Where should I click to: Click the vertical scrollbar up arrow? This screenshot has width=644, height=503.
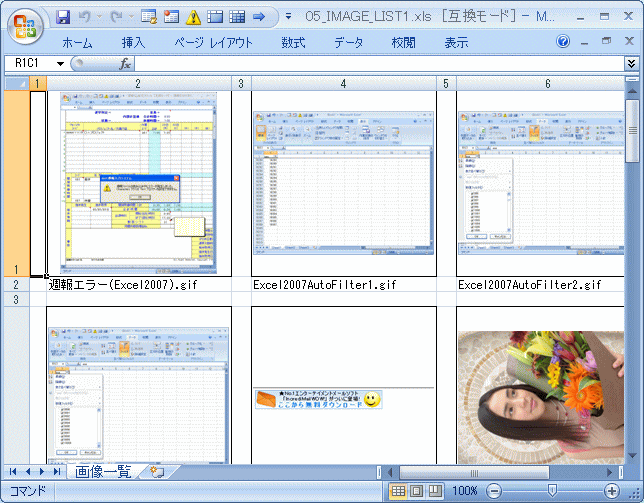click(632, 91)
